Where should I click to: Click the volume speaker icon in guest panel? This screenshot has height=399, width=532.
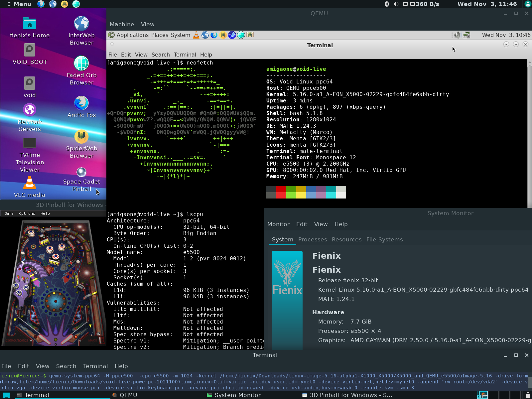[x=457, y=35]
